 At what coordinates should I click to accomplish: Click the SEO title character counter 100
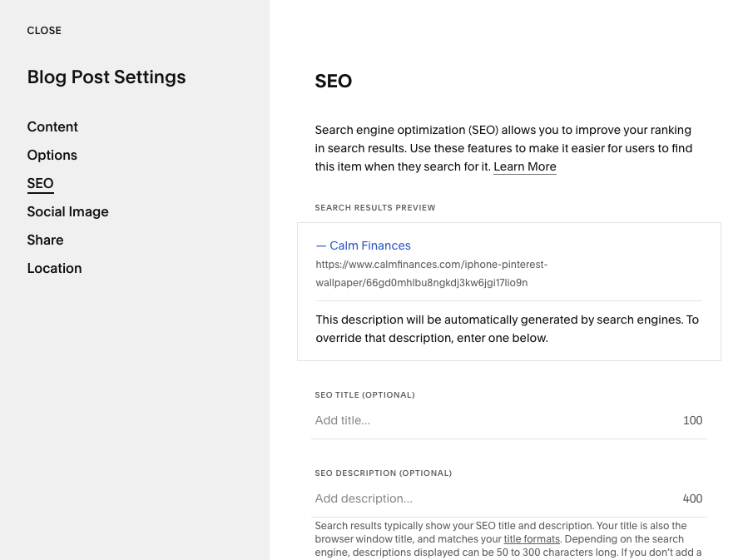click(x=692, y=421)
